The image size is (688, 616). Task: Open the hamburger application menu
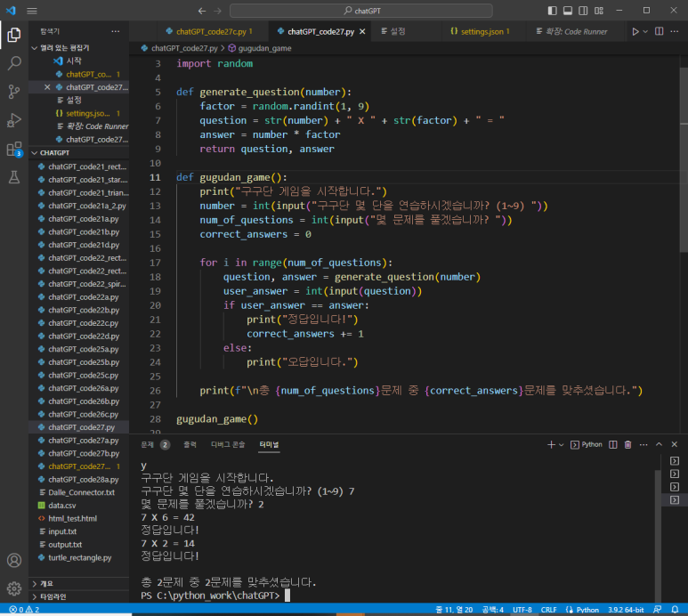32,11
